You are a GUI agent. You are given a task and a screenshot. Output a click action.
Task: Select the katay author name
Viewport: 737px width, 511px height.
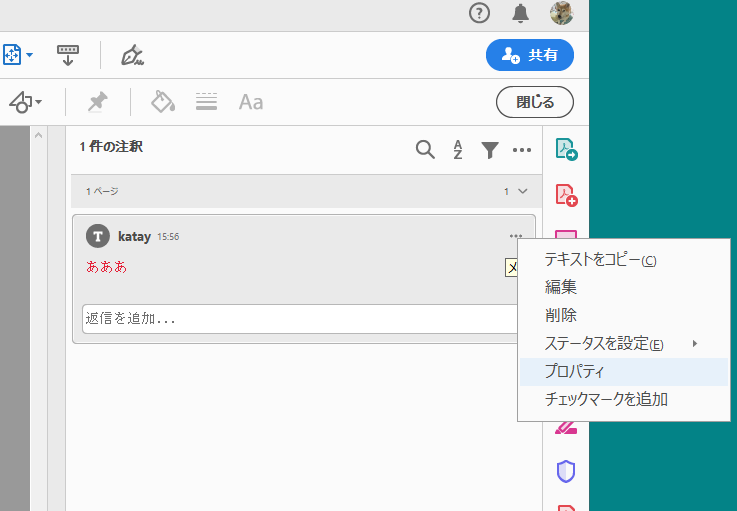pyautogui.click(x=134, y=236)
